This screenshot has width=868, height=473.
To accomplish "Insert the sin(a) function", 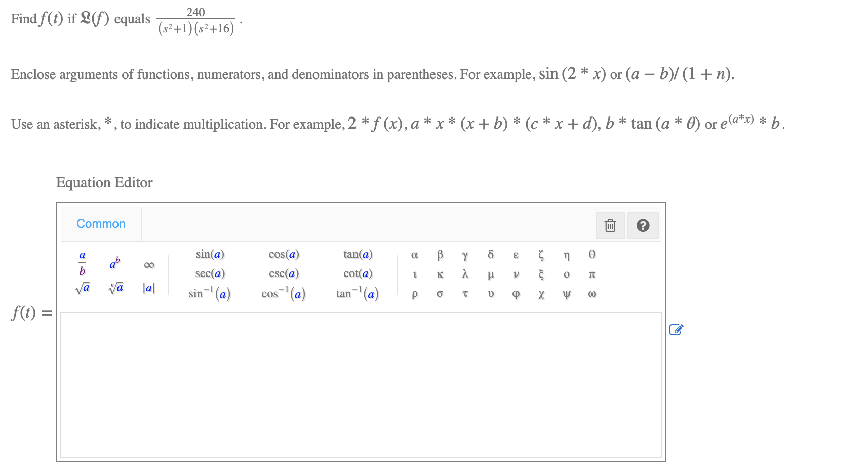I will (209, 254).
